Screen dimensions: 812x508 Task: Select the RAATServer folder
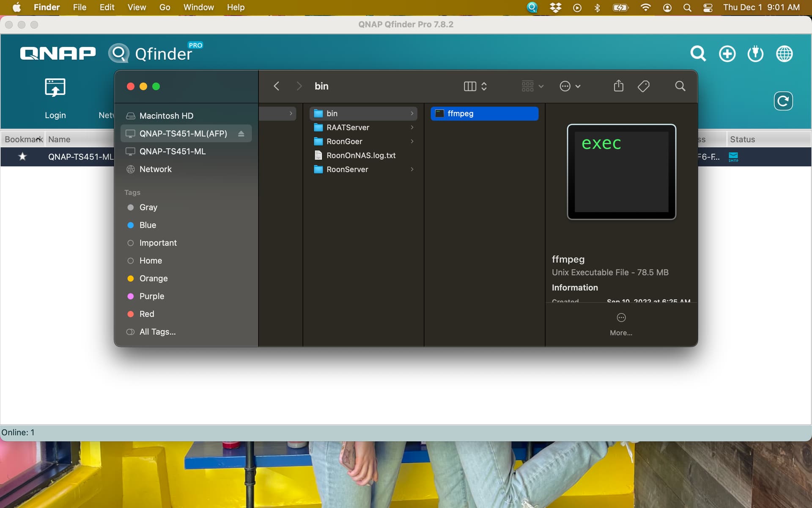[x=363, y=127]
